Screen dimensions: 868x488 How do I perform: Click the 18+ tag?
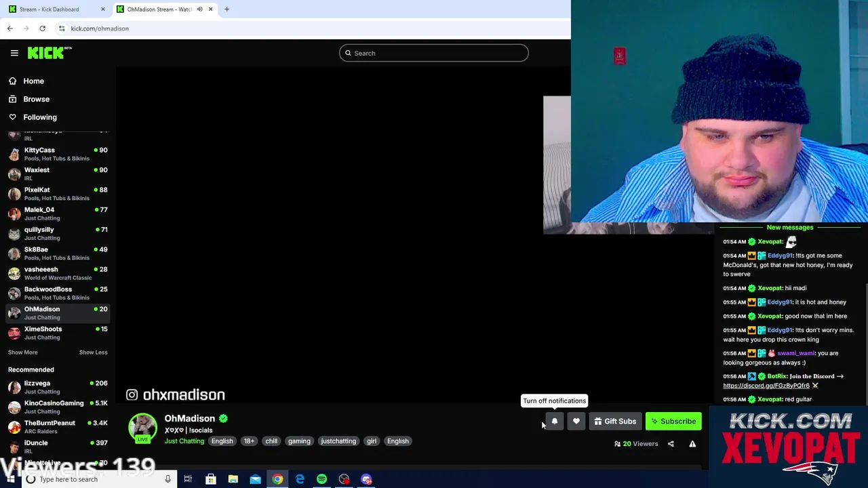pos(249,441)
